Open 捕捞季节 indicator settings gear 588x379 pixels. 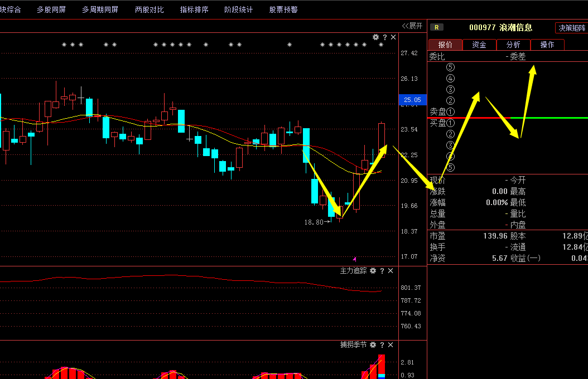point(373,345)
